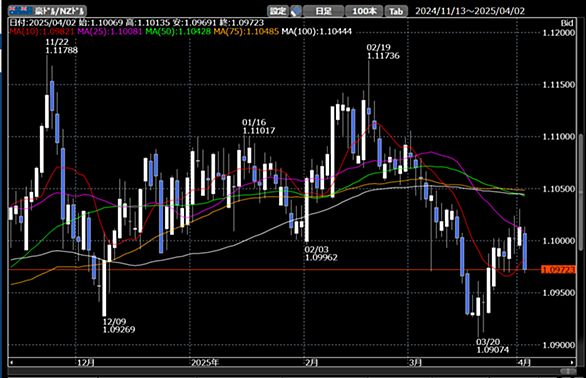Click the MA(25):1.10081 legend label
Screen dimensions: 586x378
click(110, 31)
